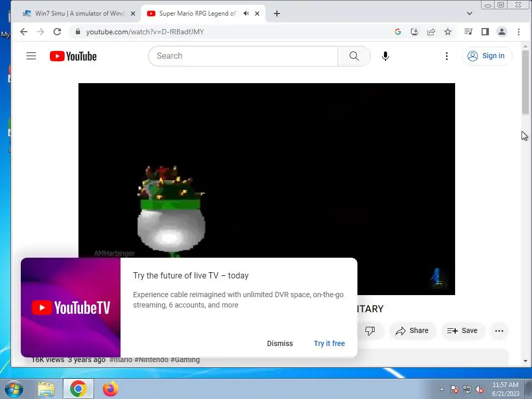Screen dimensions: 532x399
Task: Dislike this video
Action: click(370, 331)
